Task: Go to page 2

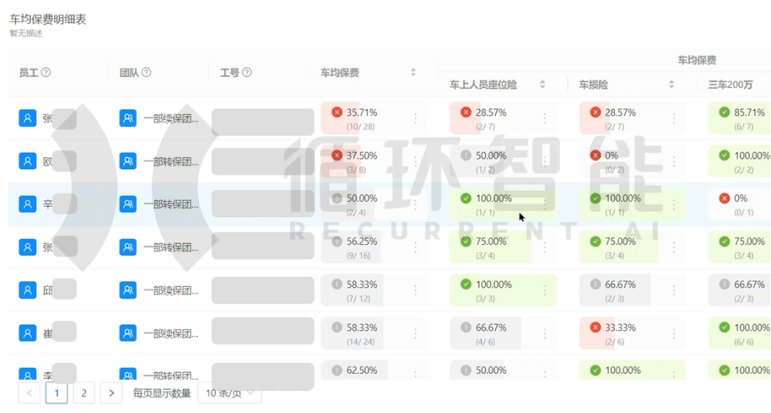Action: coord(84,393)
